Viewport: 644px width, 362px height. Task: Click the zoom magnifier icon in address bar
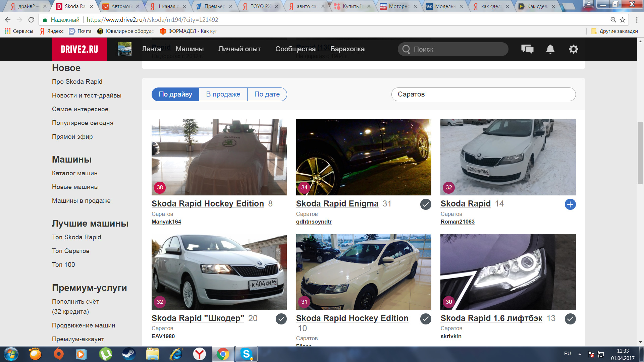[x=613, y=20]
